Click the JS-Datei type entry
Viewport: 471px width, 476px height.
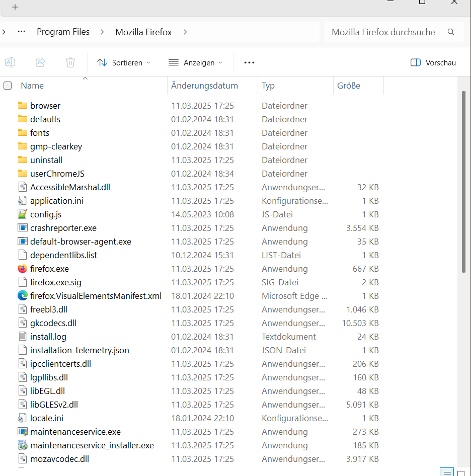277,214
